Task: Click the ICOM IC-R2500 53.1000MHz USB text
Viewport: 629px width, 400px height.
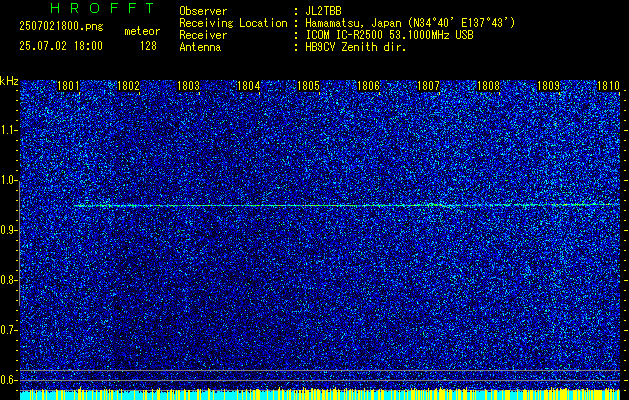Action: (x=389, y=35)
